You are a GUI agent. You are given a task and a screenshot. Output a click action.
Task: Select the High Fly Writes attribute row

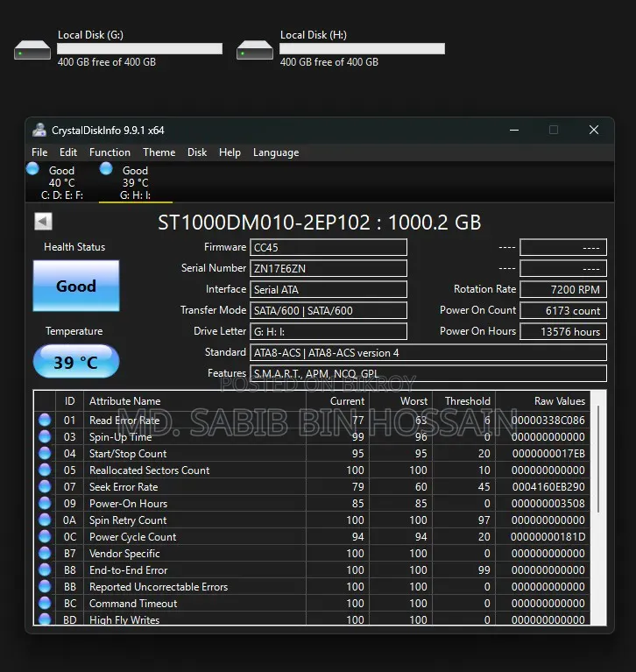312,619
